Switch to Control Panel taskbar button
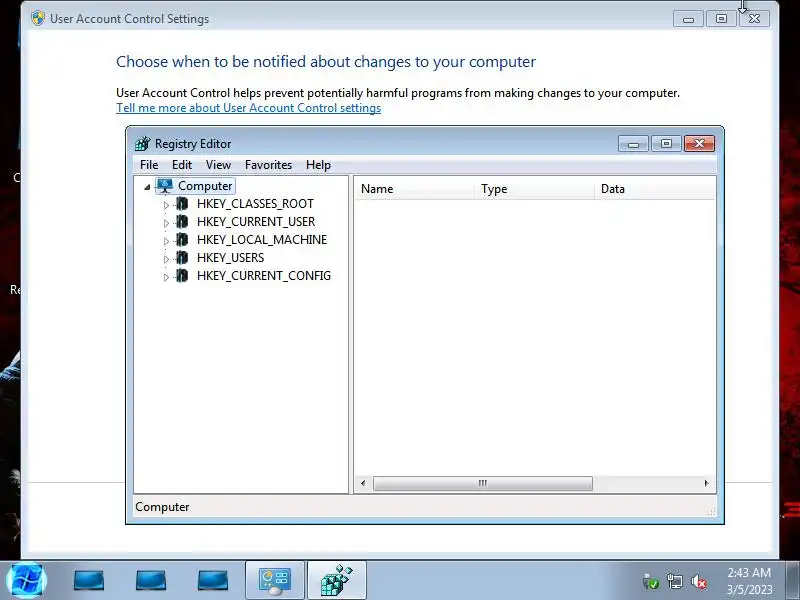 click(275, 581)
